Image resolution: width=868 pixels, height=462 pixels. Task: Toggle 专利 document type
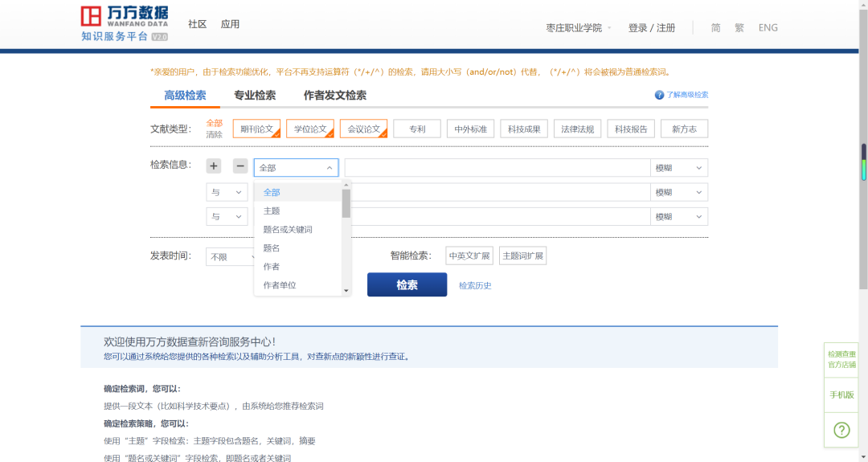(x=417, y=129)
